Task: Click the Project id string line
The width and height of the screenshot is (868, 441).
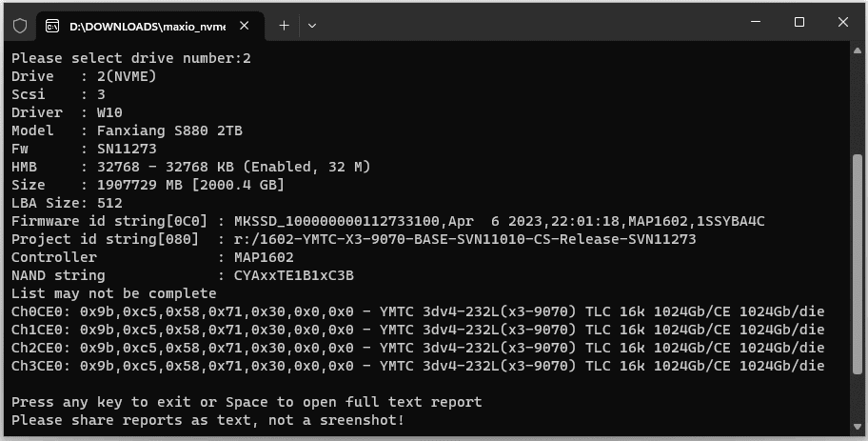Action: [x=353, y=239]
